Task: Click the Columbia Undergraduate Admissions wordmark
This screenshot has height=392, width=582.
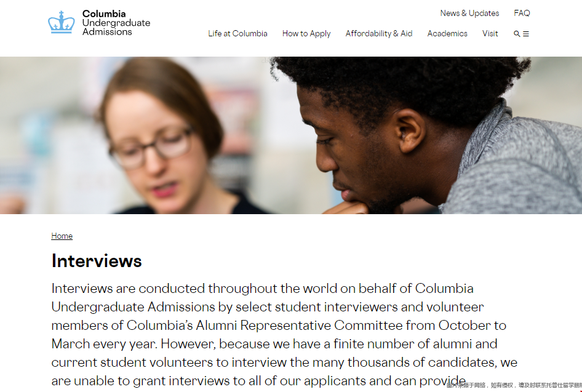Action: (x=116, y=23)
